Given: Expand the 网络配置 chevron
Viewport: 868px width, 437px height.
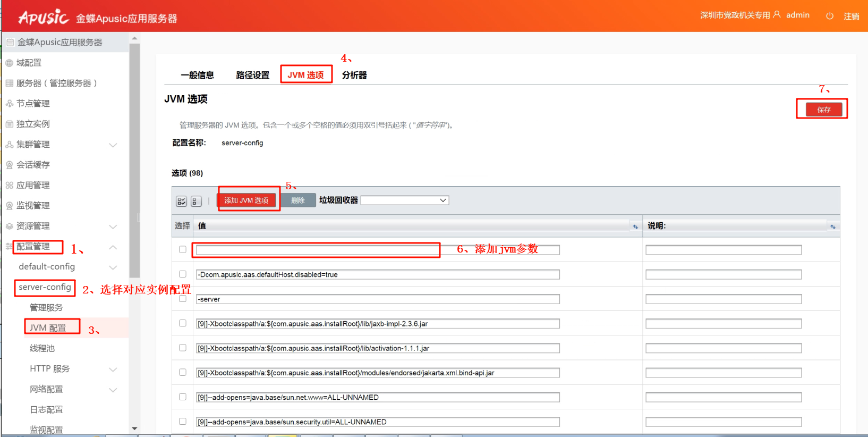Looking at the screenshot, I should pos(113,390).
